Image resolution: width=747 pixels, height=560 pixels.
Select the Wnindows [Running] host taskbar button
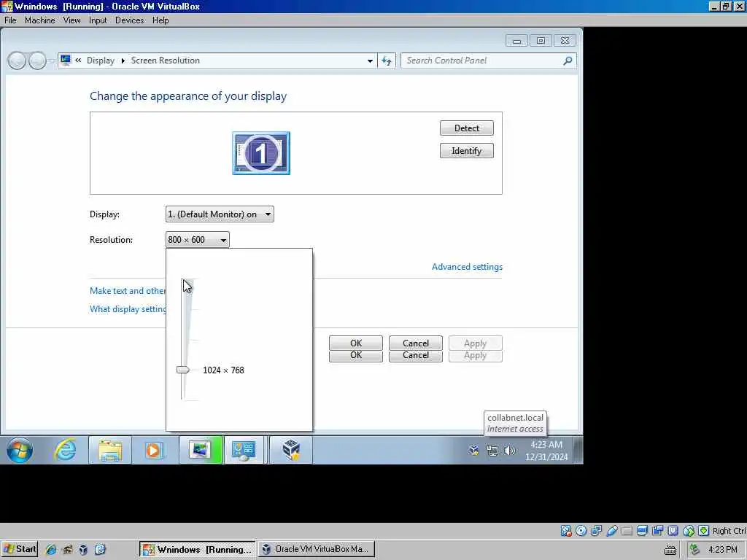coord(197,549)
